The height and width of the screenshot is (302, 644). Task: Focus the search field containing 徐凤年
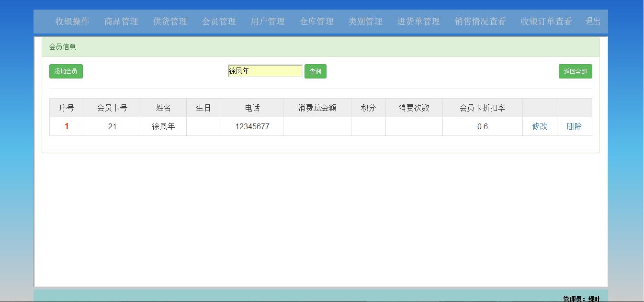click(x=265, y=71)
